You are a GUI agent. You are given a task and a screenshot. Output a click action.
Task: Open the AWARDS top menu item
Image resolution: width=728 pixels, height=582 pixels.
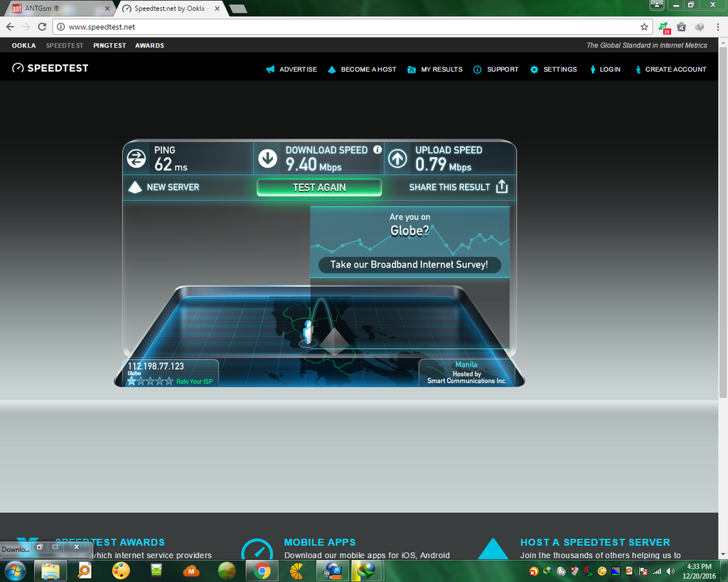(149, 45)
